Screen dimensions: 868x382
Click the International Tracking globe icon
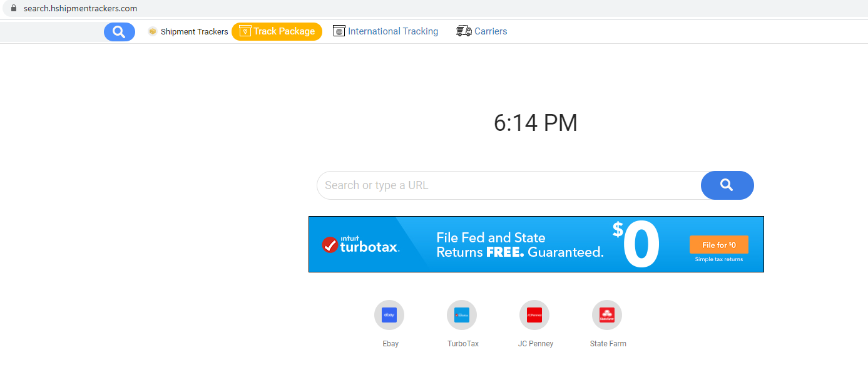pyautogui.click(x=339, y=31)
